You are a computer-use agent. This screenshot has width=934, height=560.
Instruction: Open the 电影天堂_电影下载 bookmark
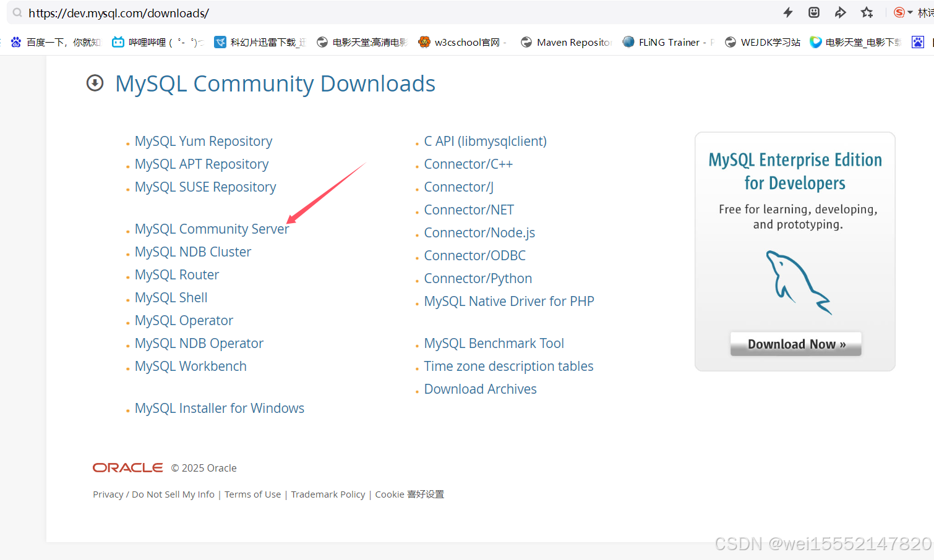[x=855, y=42]
